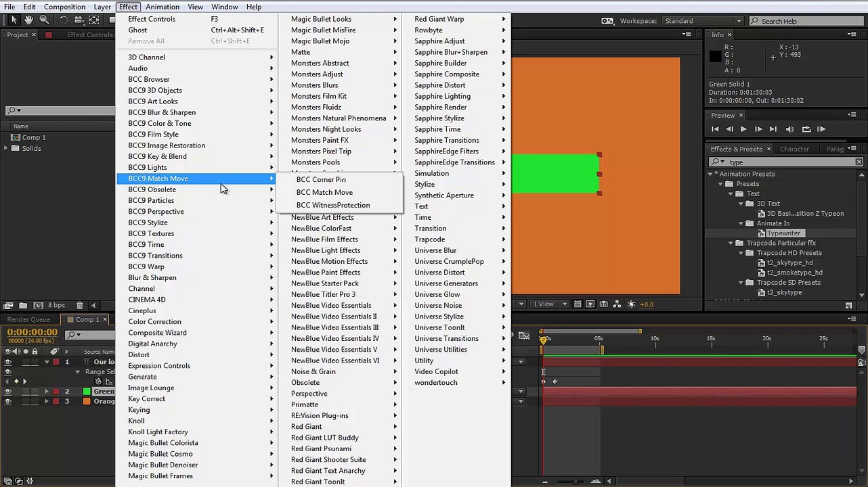Open Composition Flowchart icon in viewer footer
The width and height of the screenshot is (868, 487).
tap(617, 304)
